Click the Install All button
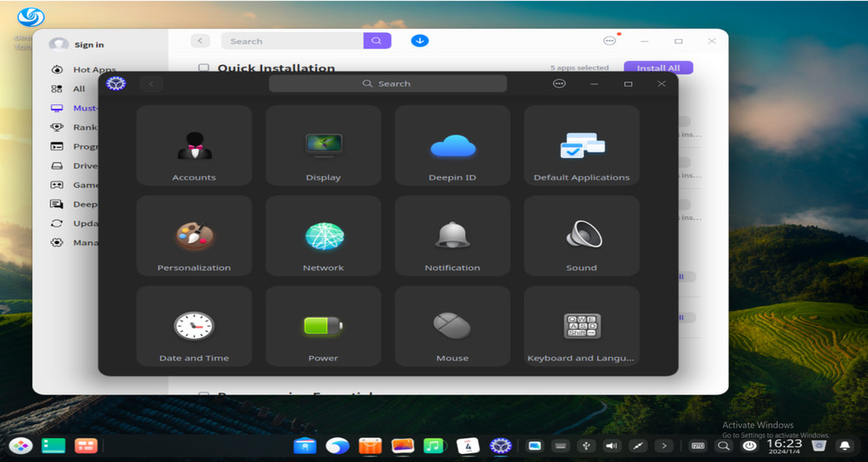The width and height of the screenshot is (868, 462). point(658,68)
